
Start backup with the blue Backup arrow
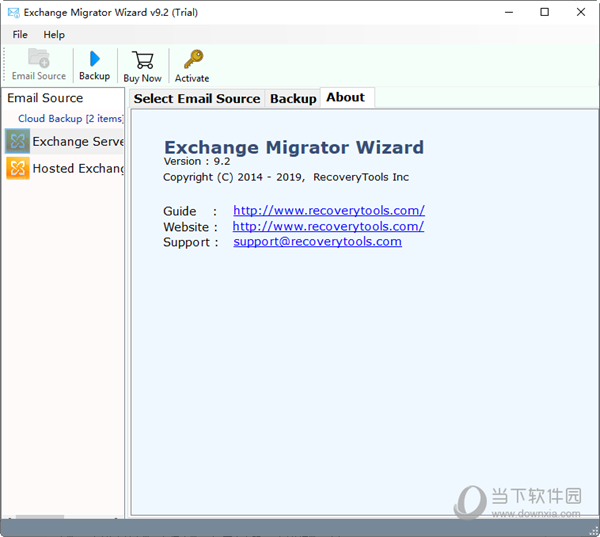pyautogui.click(x=95, y=59)
